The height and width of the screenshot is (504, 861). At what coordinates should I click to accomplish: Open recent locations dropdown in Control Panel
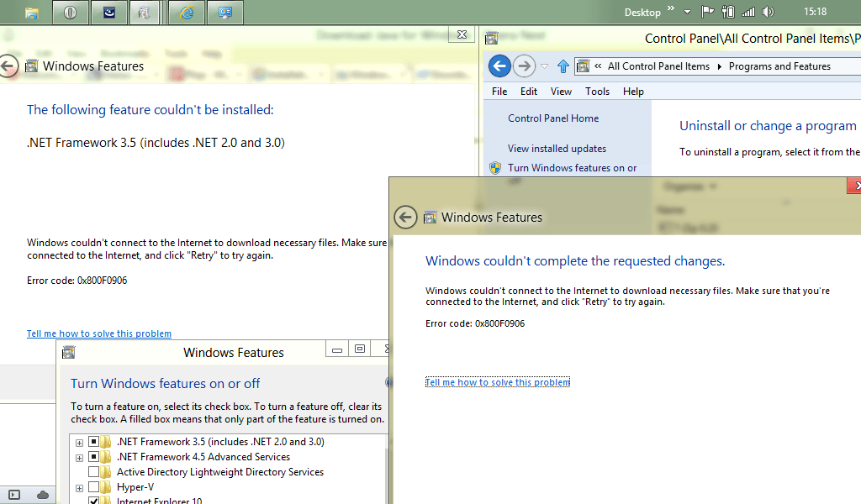pyautogui.click(x=544, y=66)
